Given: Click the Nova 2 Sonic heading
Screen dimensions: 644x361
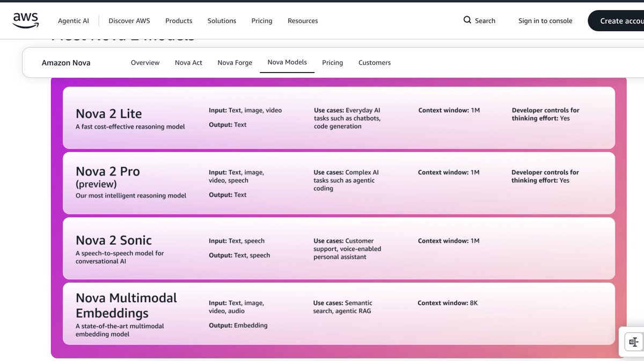Looking at the screenshot, I should (x=114, y=240).
